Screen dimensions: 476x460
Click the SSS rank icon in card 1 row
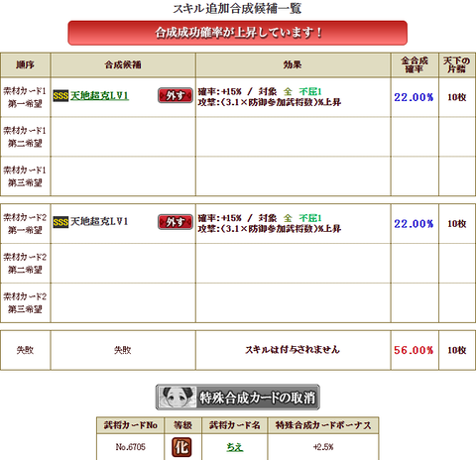point(60,96)
